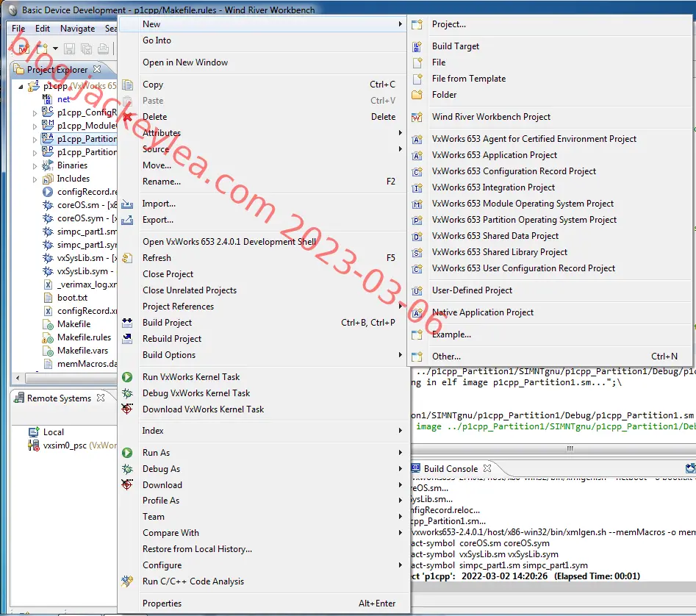
Task: Click the Import icon
Action: (127, 204)
